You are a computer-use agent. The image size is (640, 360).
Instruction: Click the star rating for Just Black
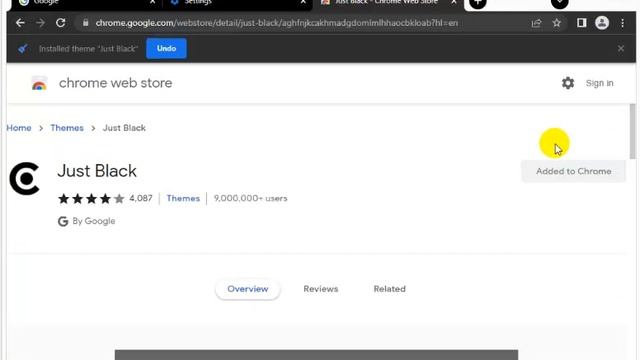[91, 198]
